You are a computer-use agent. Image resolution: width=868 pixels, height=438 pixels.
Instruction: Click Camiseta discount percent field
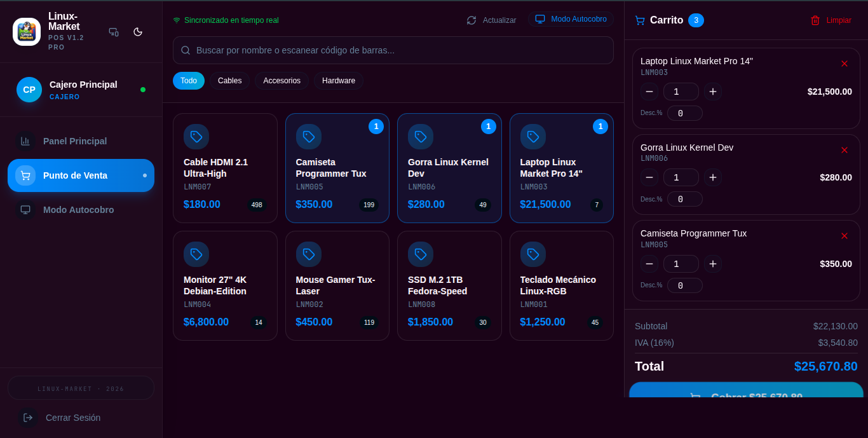685,285
